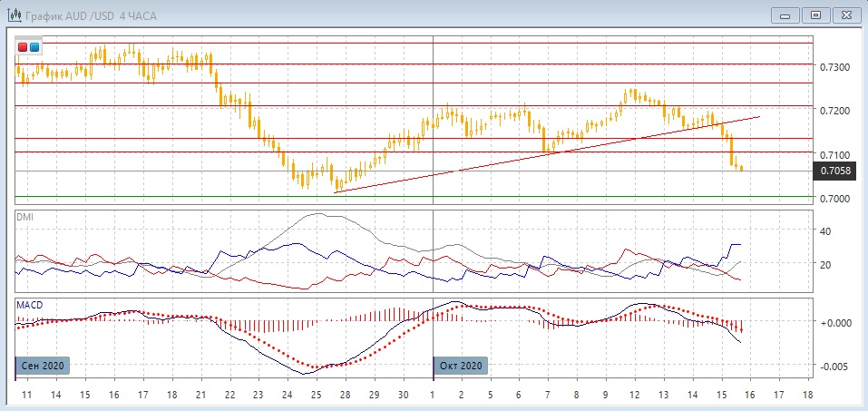Click the +0.000 MACD scale label
This screenshot has width=868, height=411.
tap(833, 323)
